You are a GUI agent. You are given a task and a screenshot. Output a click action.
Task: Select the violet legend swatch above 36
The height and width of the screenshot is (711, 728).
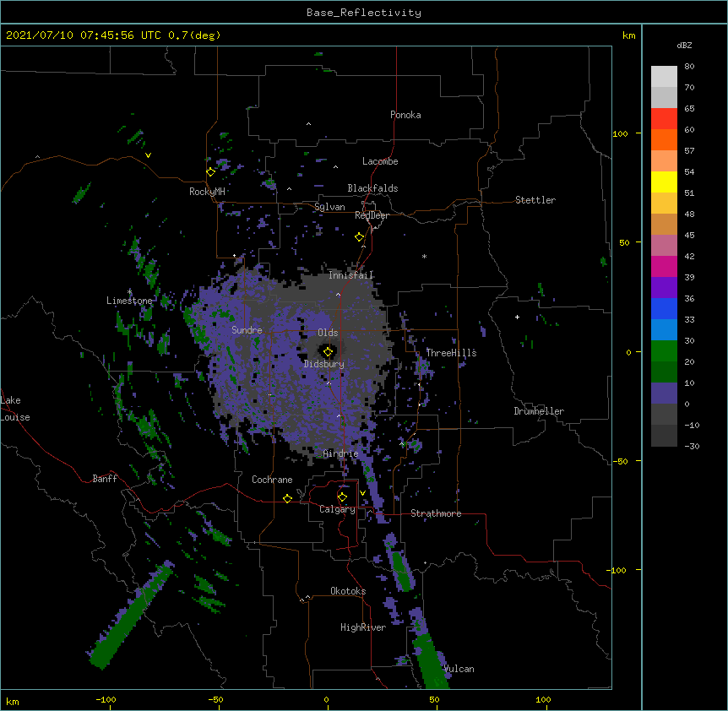[664, 288]
